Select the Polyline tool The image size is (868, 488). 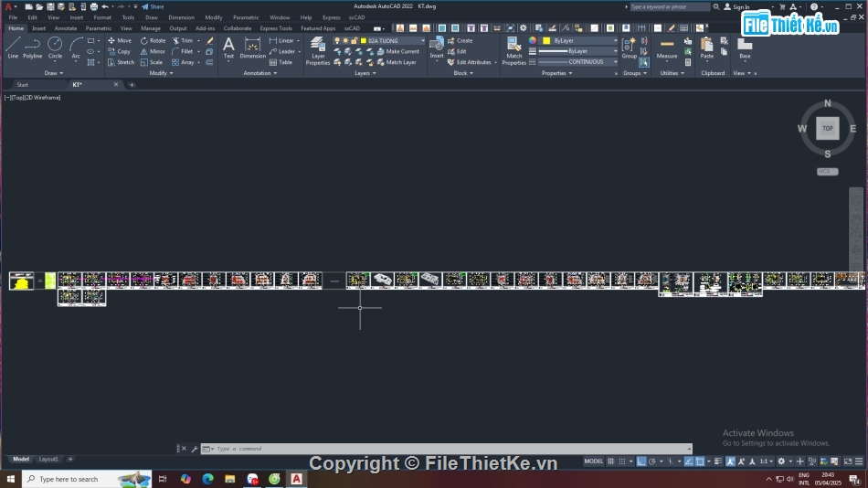(33, 48)
